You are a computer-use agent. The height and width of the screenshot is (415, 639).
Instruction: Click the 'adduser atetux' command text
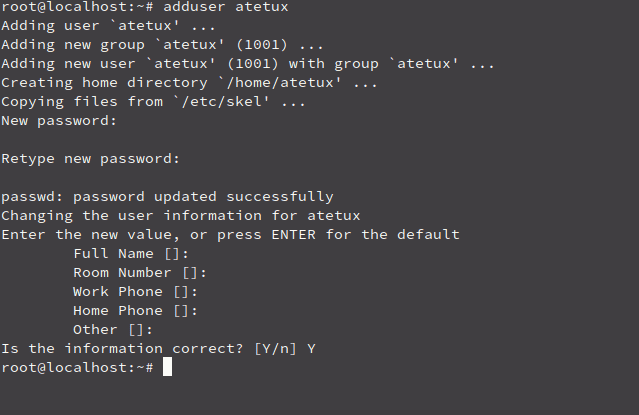click(226, 7)
